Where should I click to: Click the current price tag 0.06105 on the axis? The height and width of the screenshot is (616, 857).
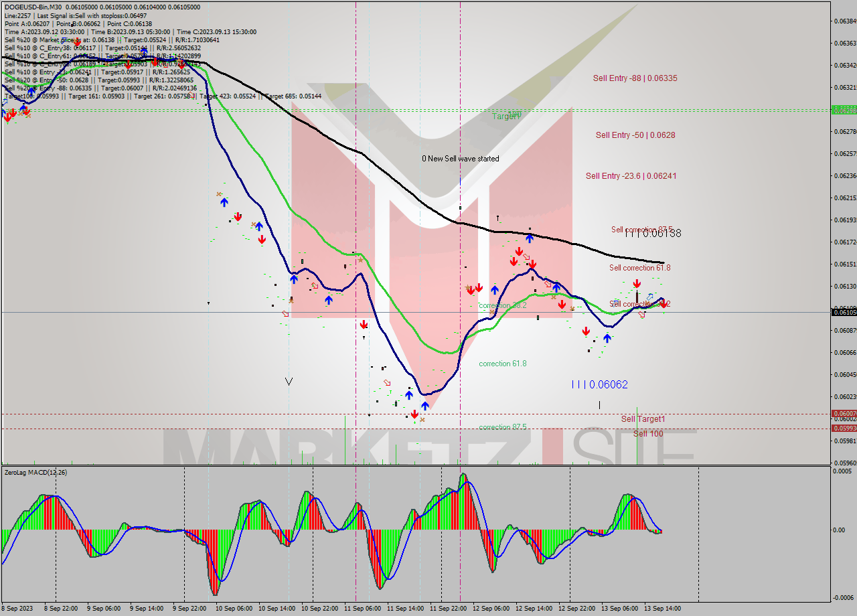[x=844, y=312]
